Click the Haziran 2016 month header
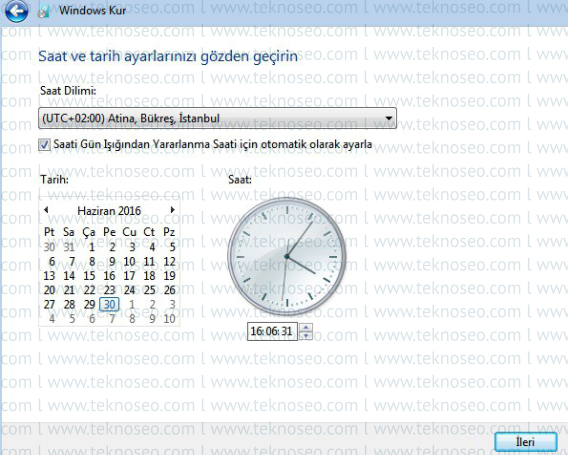Viewport: 568px width, 455px height. pos(109,210)
